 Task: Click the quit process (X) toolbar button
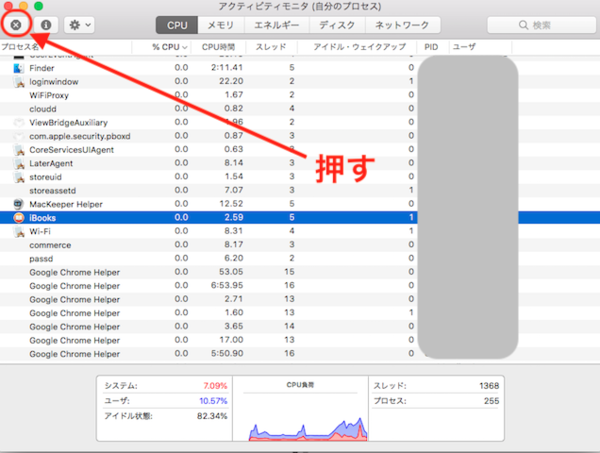[17, 24]
